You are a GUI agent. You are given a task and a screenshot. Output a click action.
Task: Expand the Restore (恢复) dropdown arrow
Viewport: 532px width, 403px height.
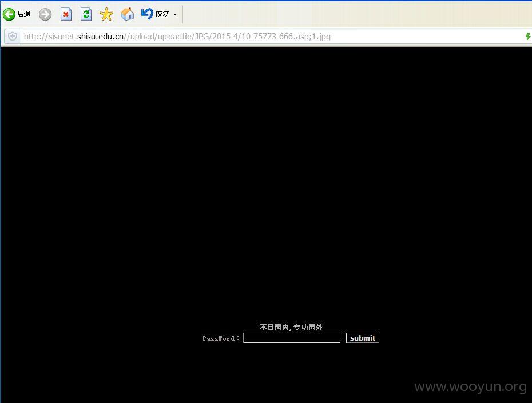175,14
